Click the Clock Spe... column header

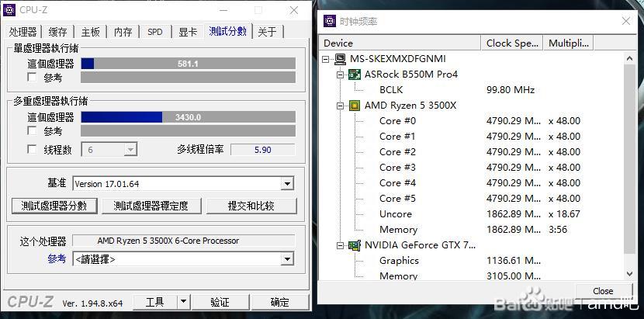[x=512, y=43]
